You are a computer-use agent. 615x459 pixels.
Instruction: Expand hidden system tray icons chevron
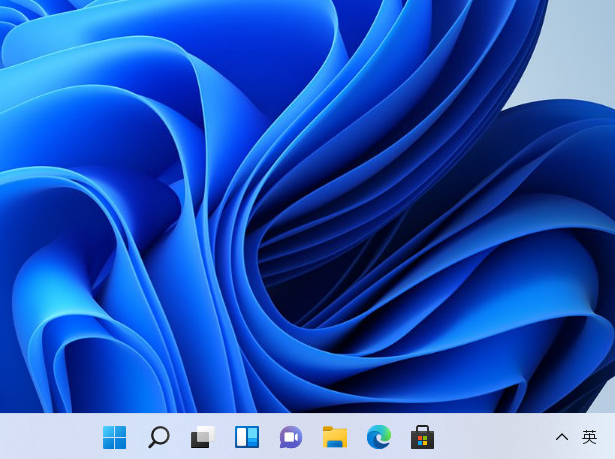pos(562,437)
